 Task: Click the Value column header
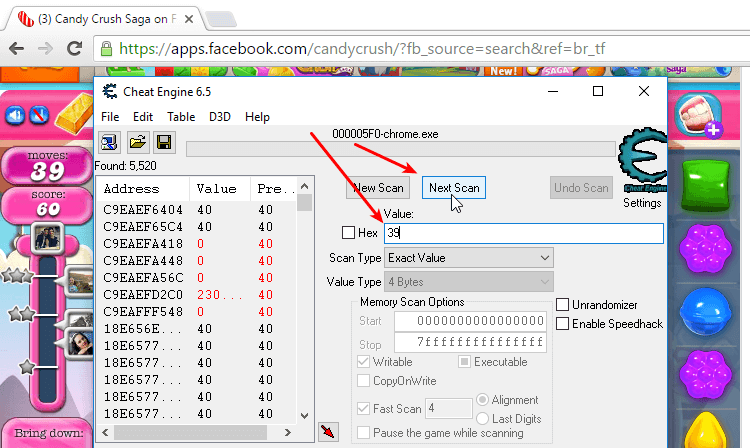[220, 189]
